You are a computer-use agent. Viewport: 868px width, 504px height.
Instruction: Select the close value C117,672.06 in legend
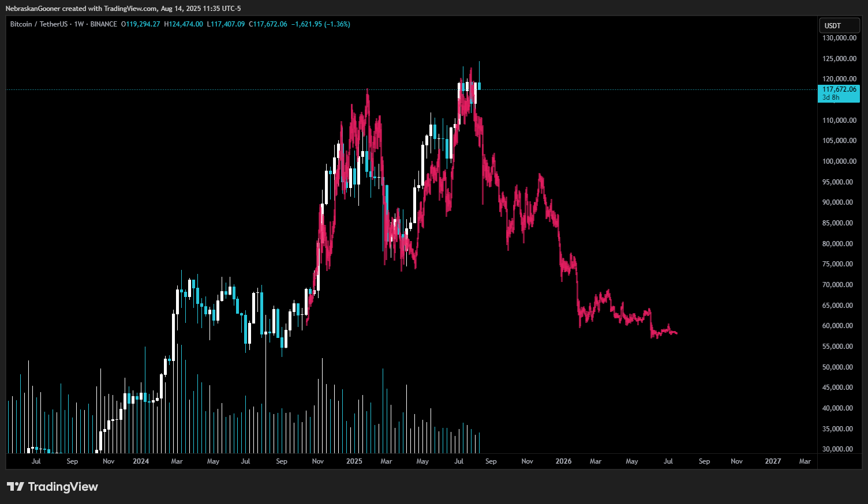point(268,24)
